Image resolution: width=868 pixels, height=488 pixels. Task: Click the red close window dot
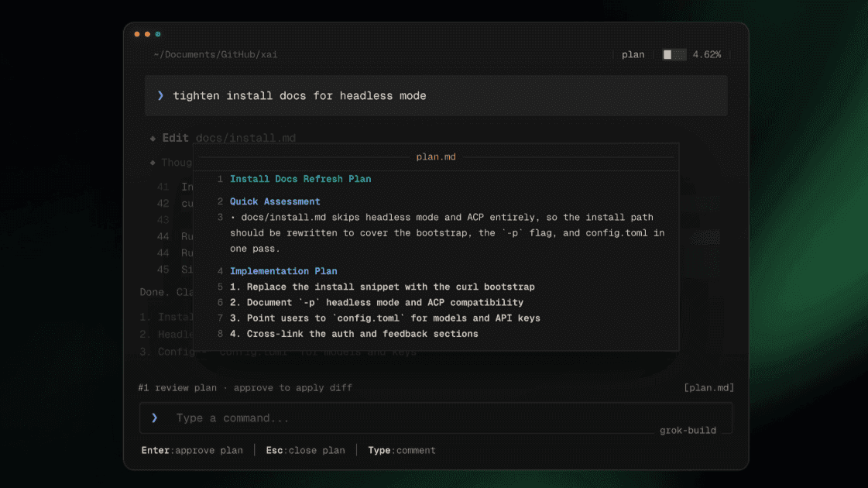(x=137, y=34)
